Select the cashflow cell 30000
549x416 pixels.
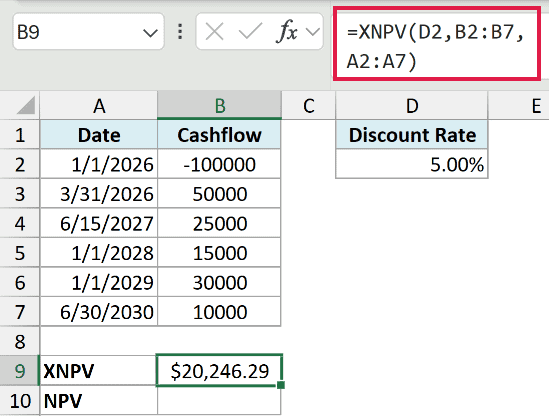(219, 282)
